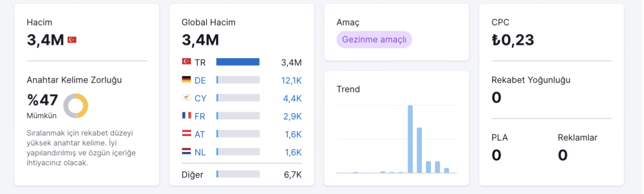Click the TR volume progress bar
The image size is (644, 194).
[238, 62]
